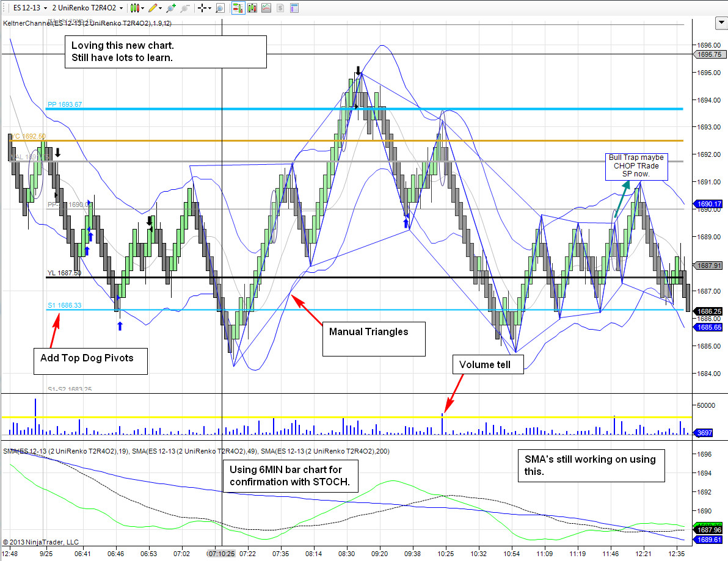The width and height of the screenshot is (728, 561).
Task: Click the 12:21 time axis label
Action: coord(643,554)
